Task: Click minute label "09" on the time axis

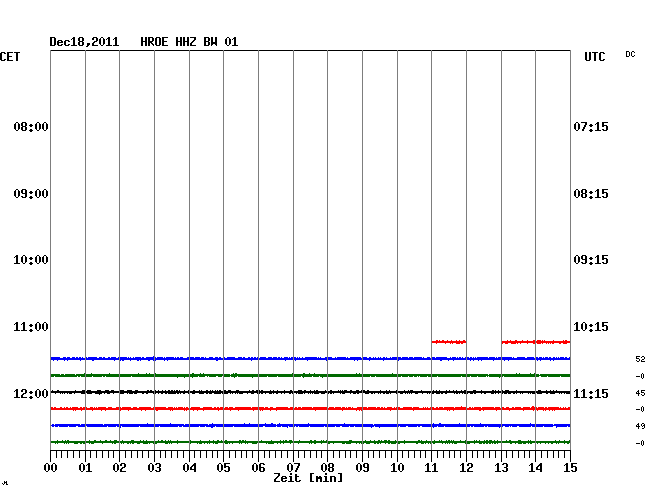Action: coord(362,468)
